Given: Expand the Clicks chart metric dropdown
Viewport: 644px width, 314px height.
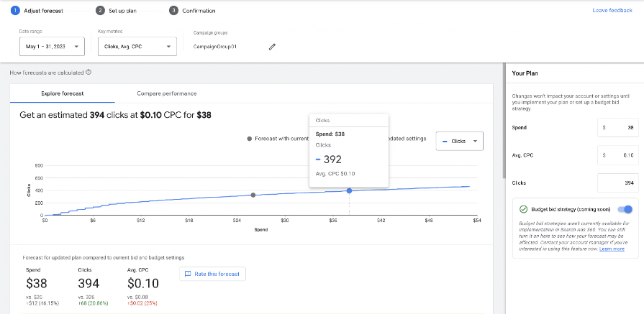Looking at the screenshot, I should 459,141.
